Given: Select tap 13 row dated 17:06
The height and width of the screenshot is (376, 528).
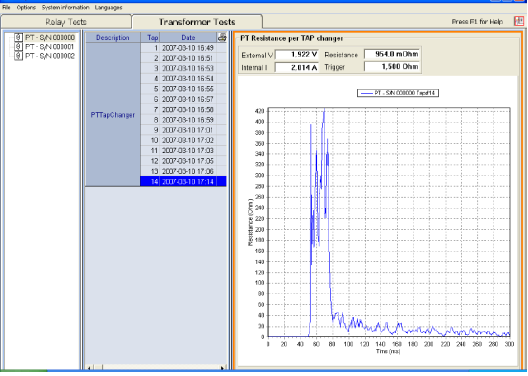Looking at the screenshot, I should tap(184, 171).
